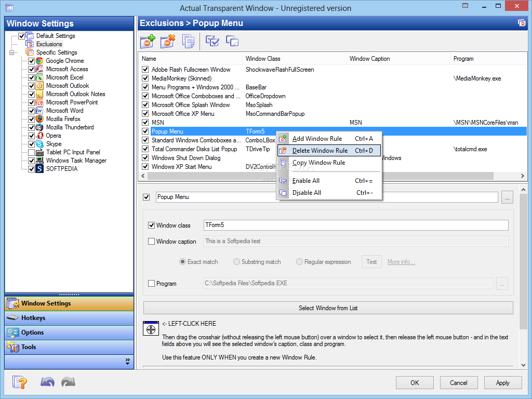This screenshot has height=399, width=532.
Task: Click the Specific Settings folder icon
Action: click(x=30, y=52)
